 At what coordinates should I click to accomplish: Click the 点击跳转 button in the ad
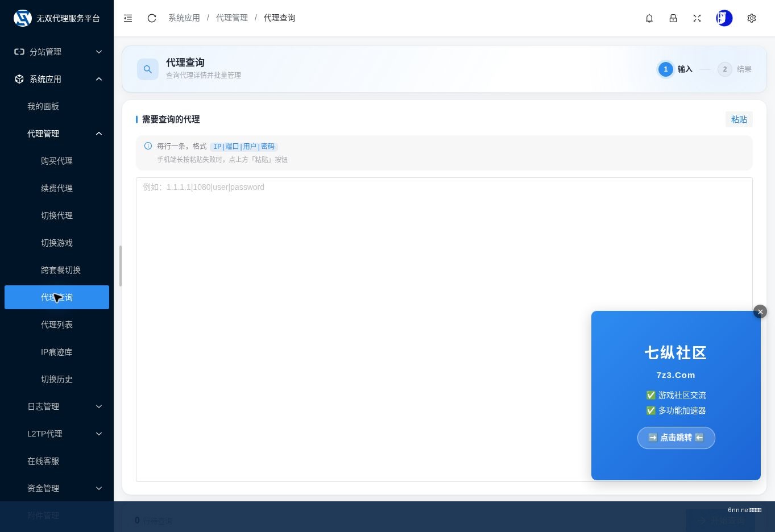coord(676,438)
